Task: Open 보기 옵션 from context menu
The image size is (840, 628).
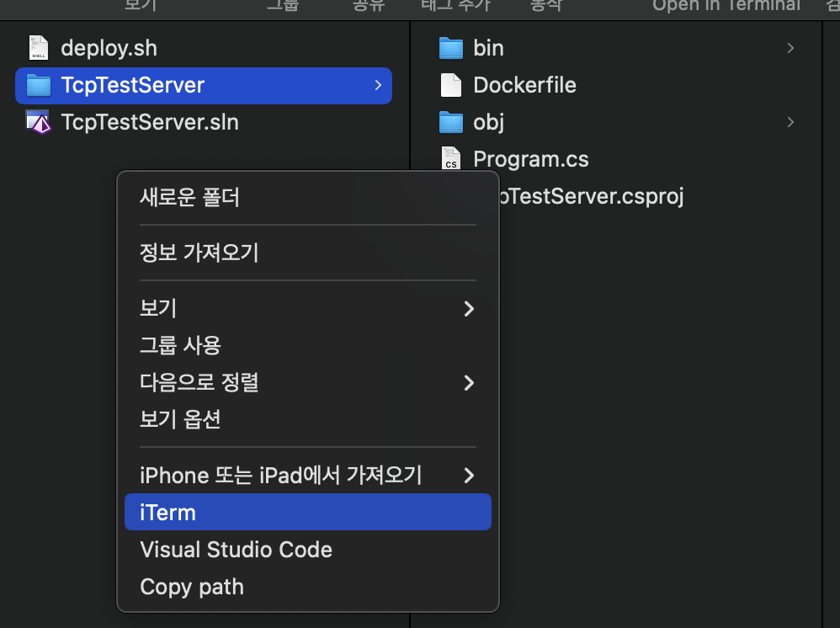Action: [x=307, y=419]
